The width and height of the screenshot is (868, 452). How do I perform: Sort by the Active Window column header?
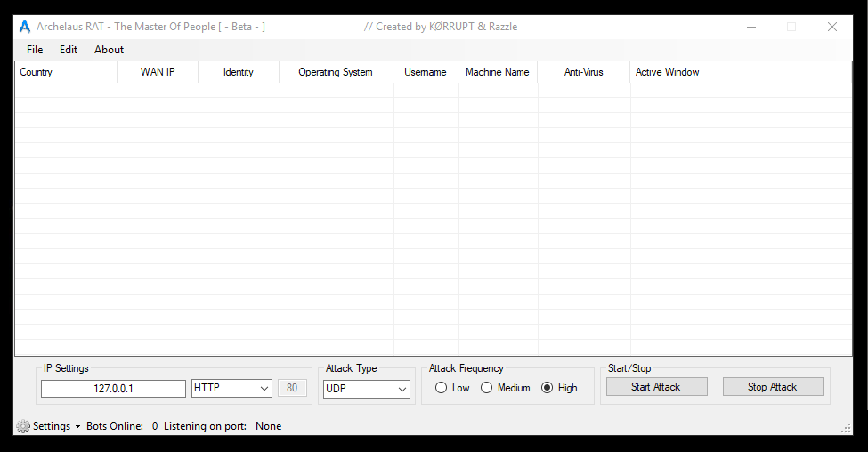(x=741, y=72)
